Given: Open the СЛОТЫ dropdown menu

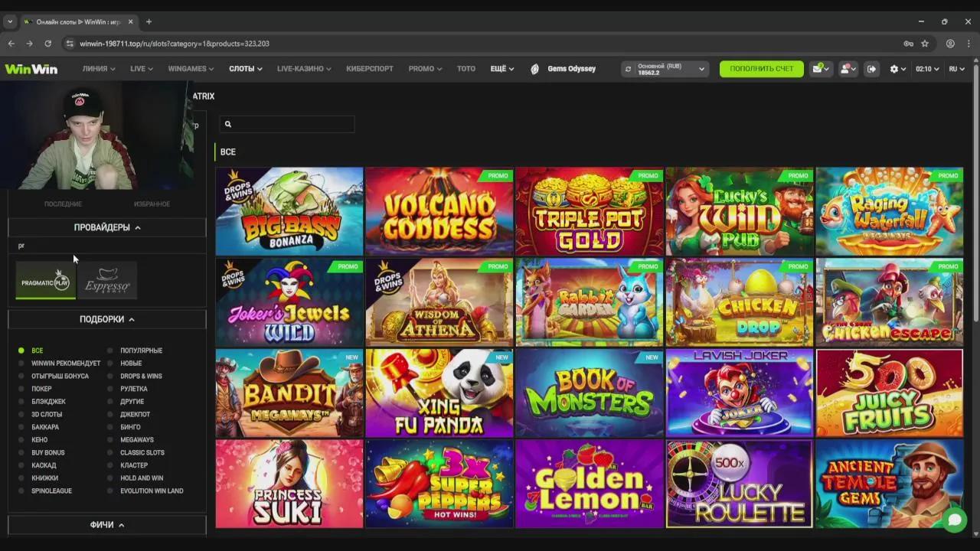Looking at the screenshot, I should coord(246,69).
